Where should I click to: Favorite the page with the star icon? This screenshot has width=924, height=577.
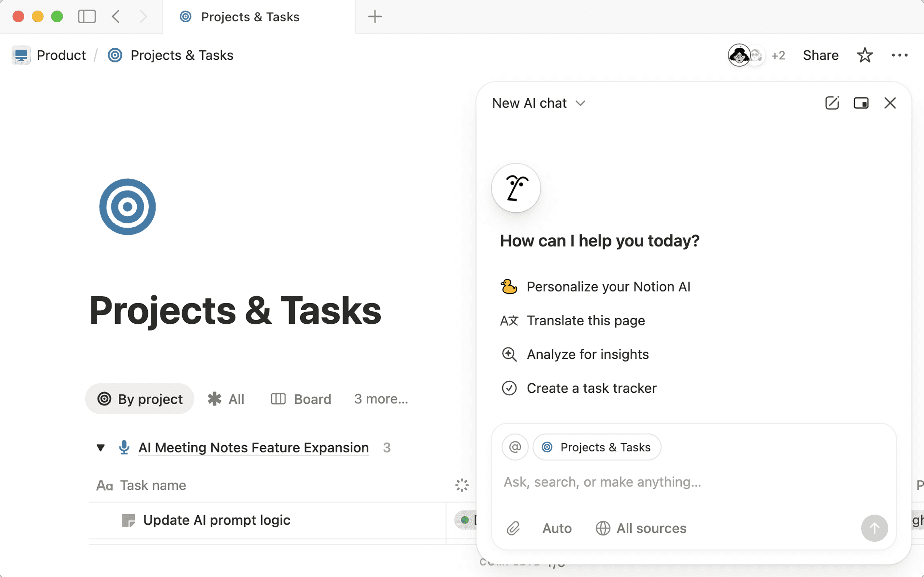click(x=865, y=55)
